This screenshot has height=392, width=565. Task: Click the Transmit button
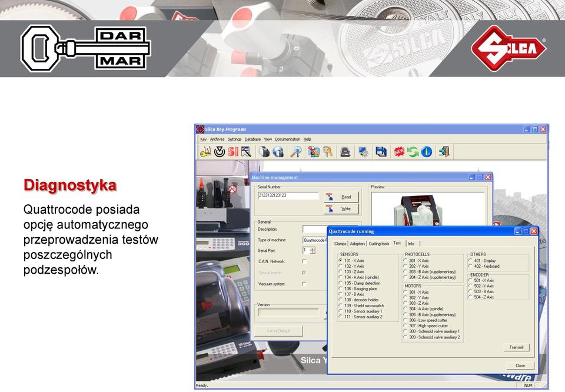(x=516, y=347)
